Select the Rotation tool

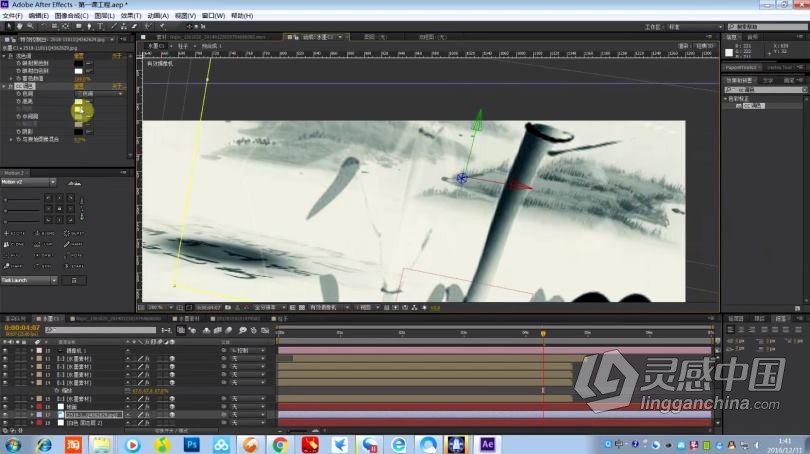coord(43,26)
